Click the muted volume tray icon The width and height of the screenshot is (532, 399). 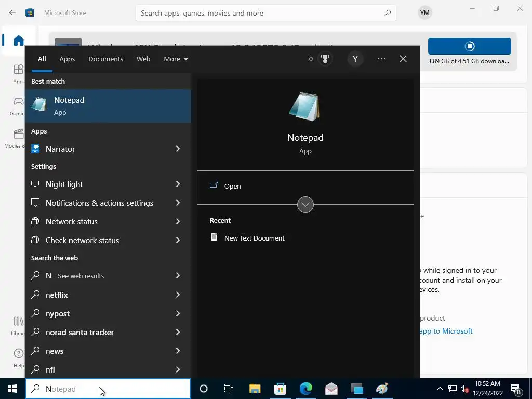tap(464, 389)
